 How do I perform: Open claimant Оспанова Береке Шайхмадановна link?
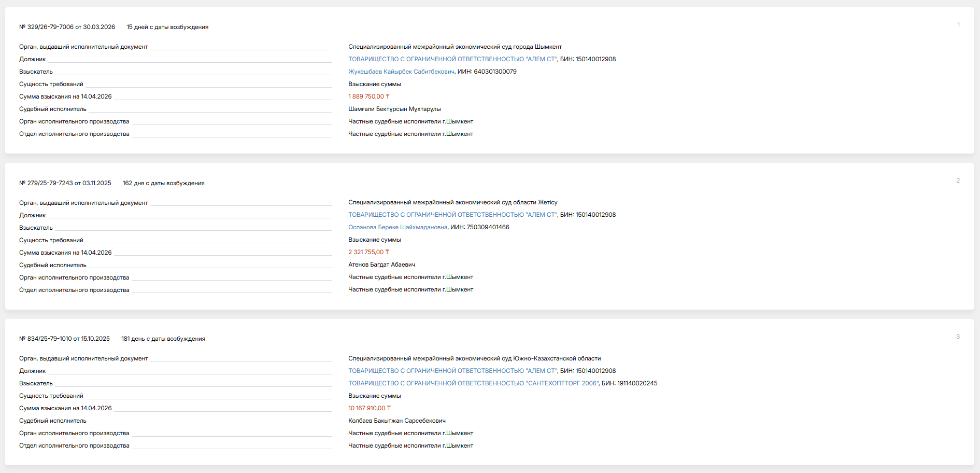[x=397, y=227]
